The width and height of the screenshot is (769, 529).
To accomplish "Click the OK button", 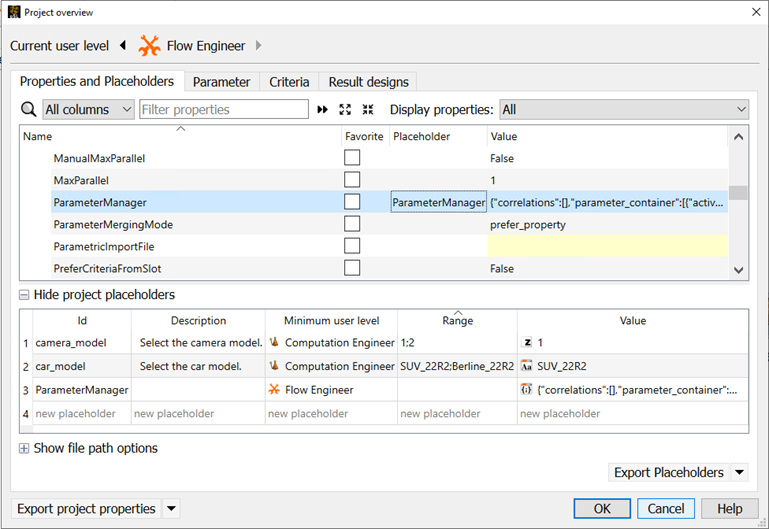I will [x=601, y=508].
